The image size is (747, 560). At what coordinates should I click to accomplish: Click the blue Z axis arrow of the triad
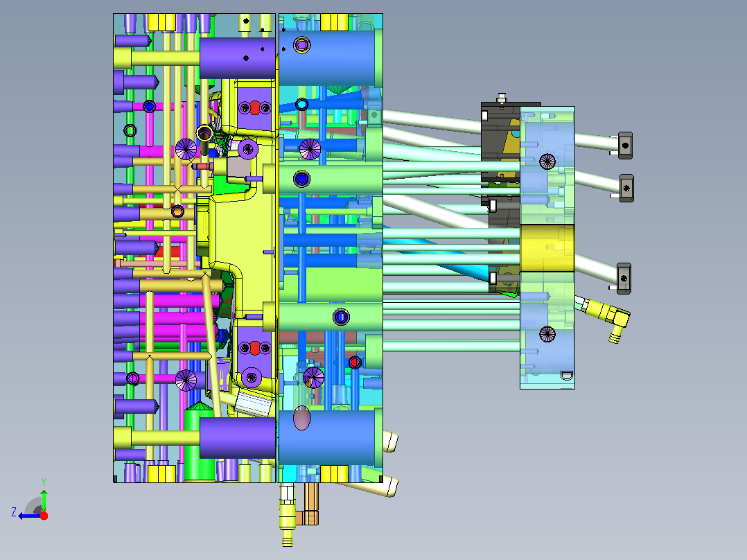click(29, 516)
